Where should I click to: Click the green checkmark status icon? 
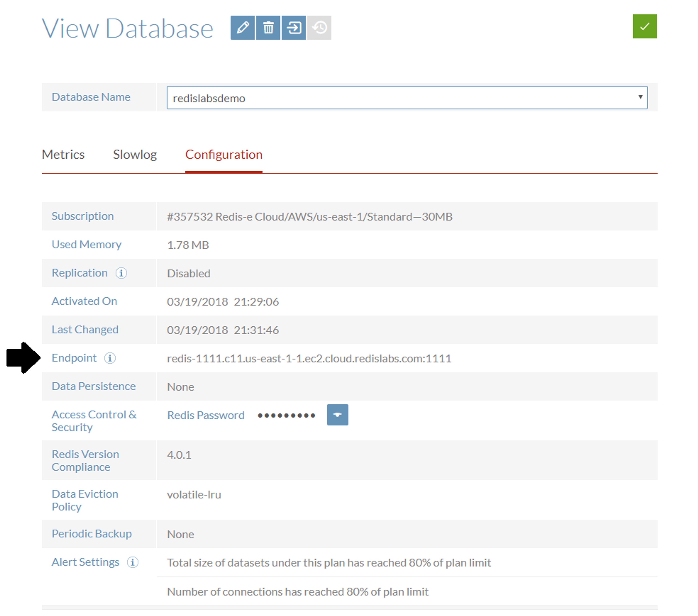(x=644, y=26)
